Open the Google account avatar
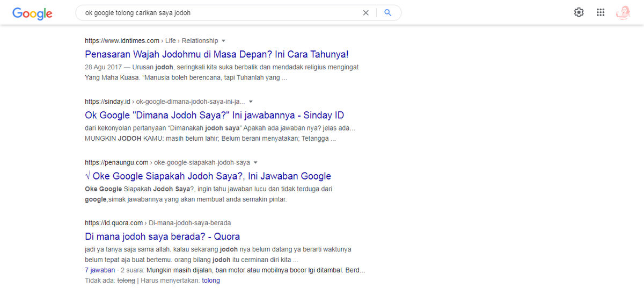The height and width of the screenshot is (295, 644). 623,12
